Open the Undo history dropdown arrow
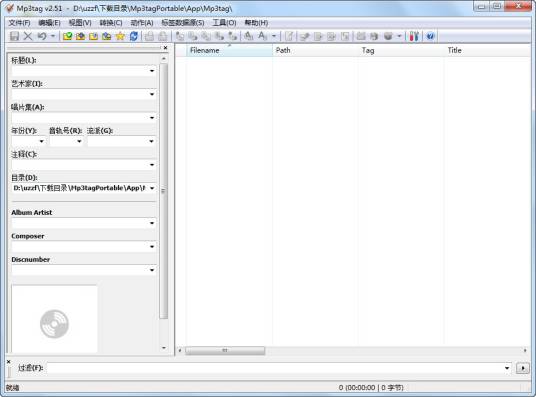Image resolution: width=536 pixels, height=397 pixels. pyautogui.click(x=53, y=36)
